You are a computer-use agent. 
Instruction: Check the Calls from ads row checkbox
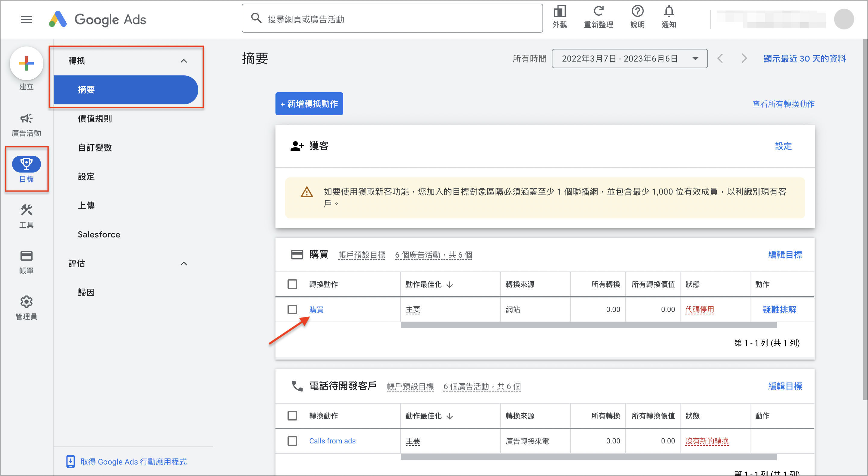pos(292,441)
